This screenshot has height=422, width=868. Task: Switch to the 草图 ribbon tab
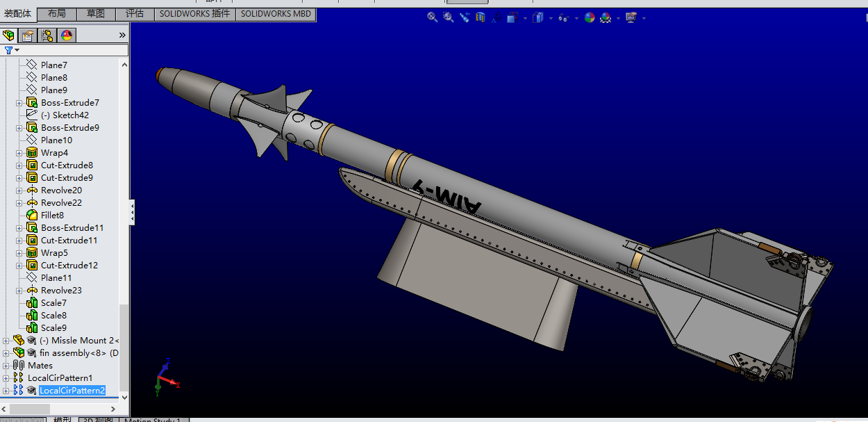coord(96,14)
